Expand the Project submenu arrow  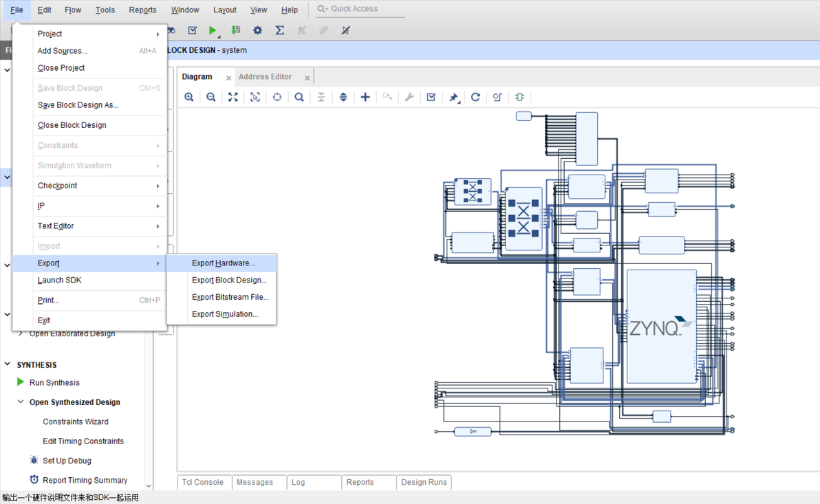(158, 34)
